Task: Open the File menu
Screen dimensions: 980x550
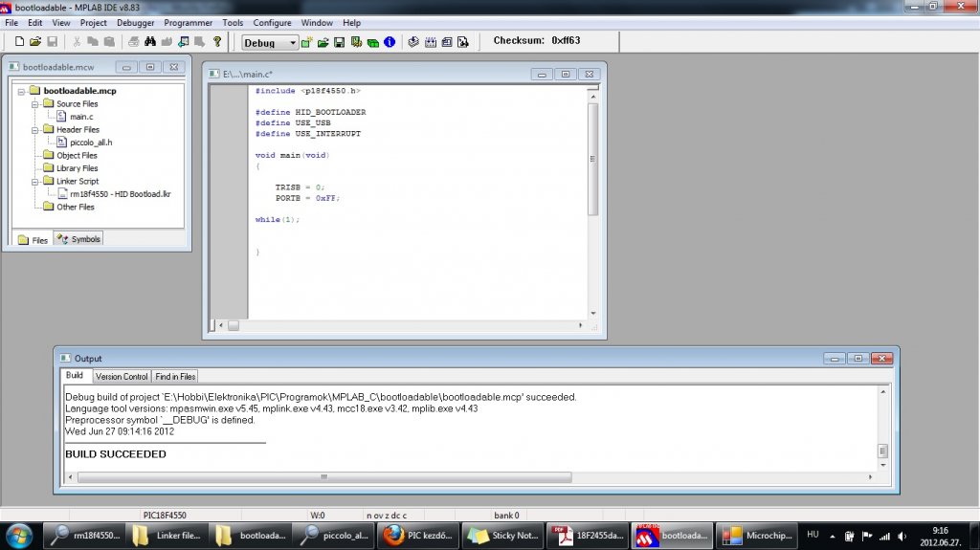Action: [x=11, y=23]
